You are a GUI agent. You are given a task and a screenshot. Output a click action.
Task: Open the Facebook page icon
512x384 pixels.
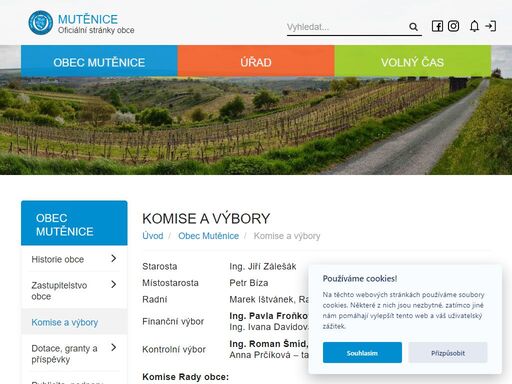(437, 26)
